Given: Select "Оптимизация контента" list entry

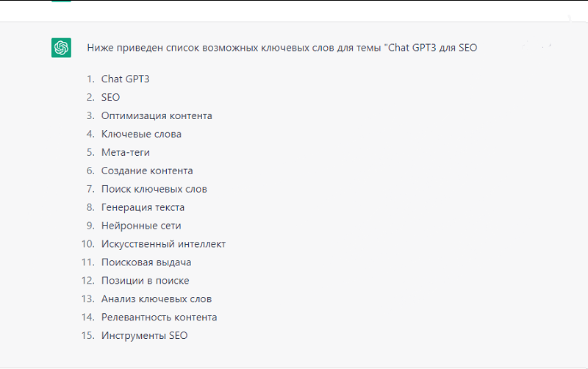Looking at the screenshot, I should (x=157, y=115).
